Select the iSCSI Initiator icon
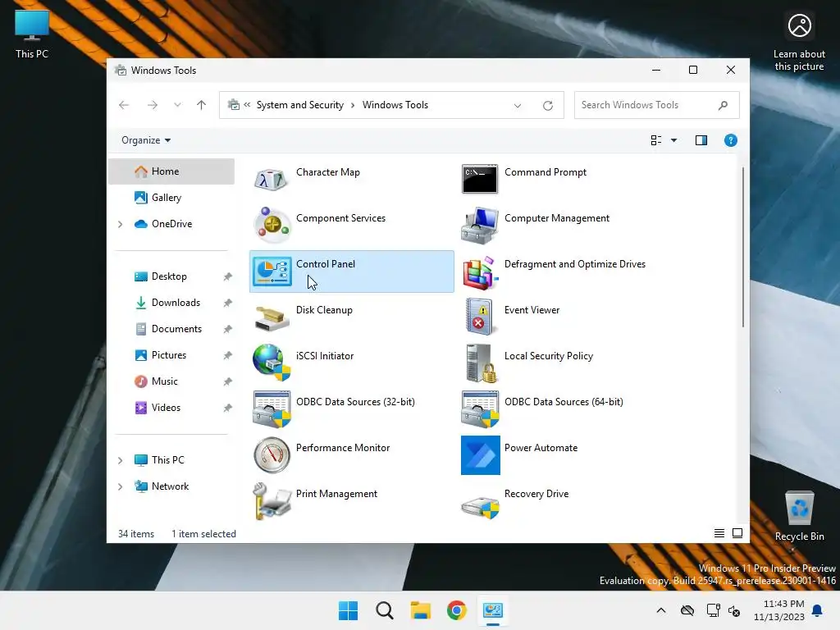The width and height of the screenshot is (840, 630). (x=272, y=363)
